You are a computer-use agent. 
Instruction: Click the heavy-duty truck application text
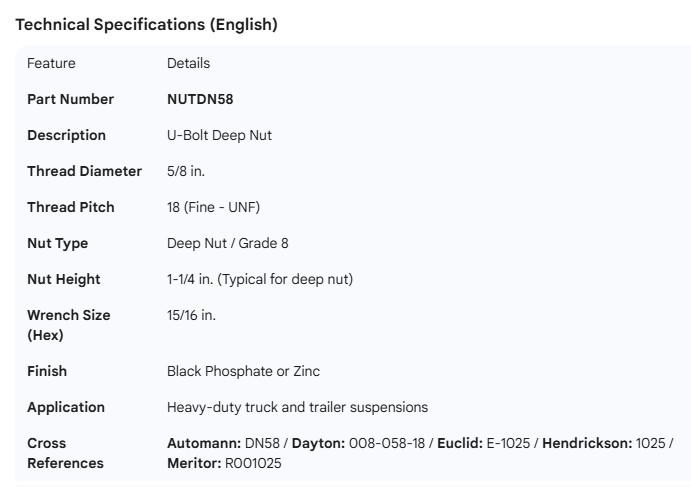click(297, 407)
